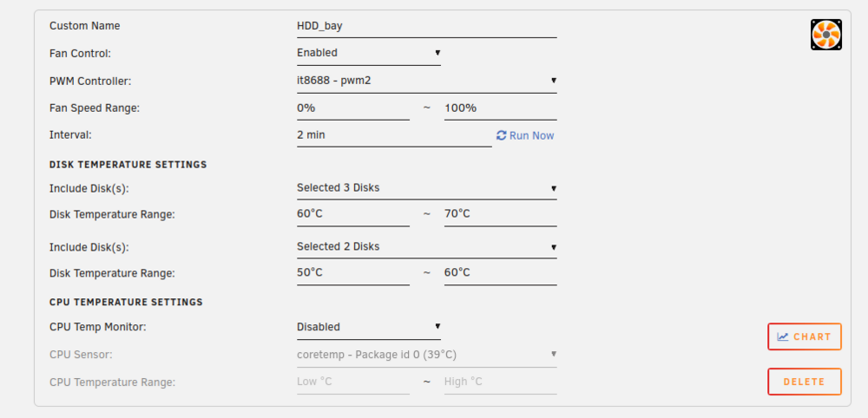Open the Selected 2 Disks dropdown
868x418 pixels.
pos(427,246)
